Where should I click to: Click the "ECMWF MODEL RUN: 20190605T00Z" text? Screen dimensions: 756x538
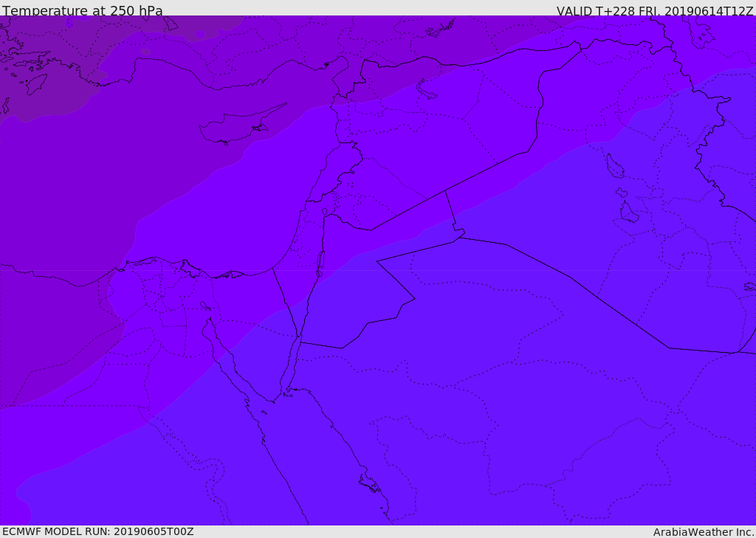point(98,531)
